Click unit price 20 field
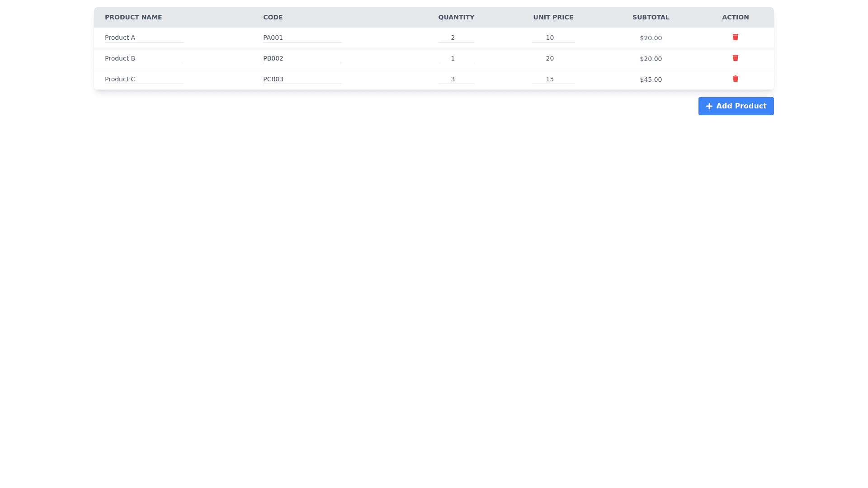868x488 pixels. tap(553, 58)
